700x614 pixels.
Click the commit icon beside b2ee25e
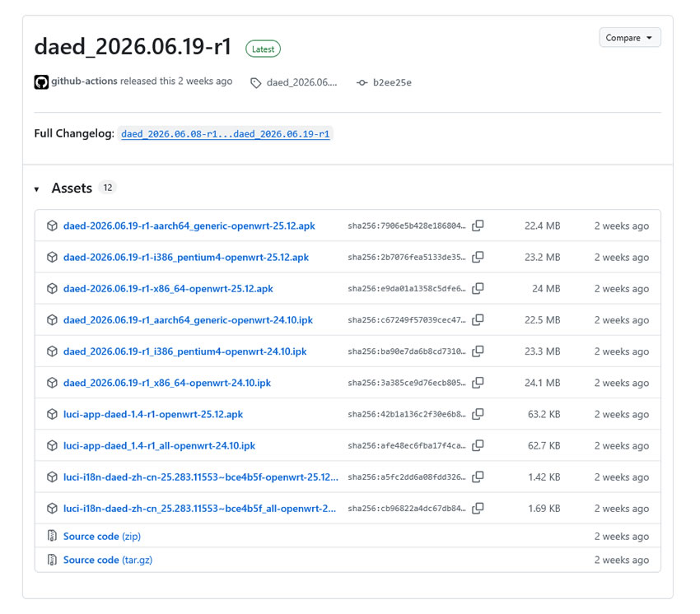362,82
